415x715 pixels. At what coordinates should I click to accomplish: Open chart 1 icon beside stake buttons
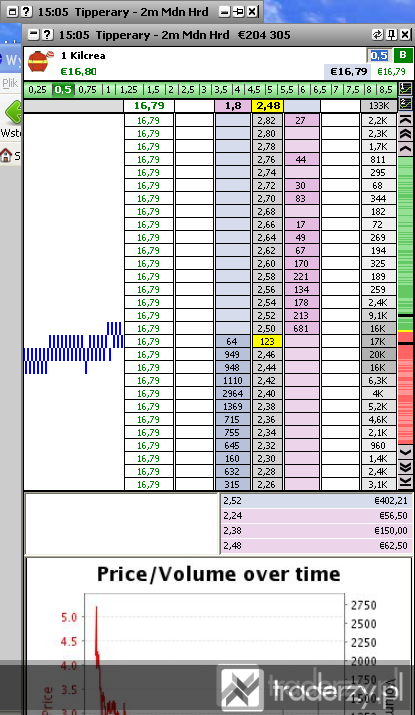click(x=405, y=89)
